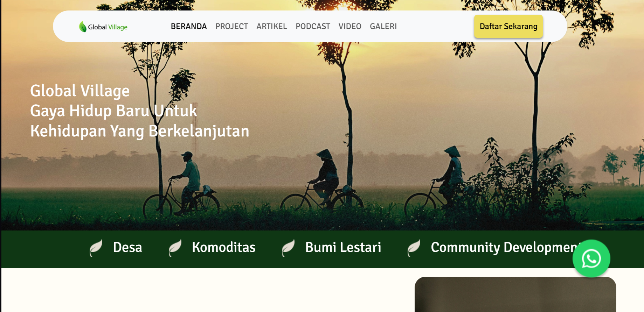The height and width of the screenshot is (312, 644).
Task: Select the Desa category link
Action: (x=127, y=247)
